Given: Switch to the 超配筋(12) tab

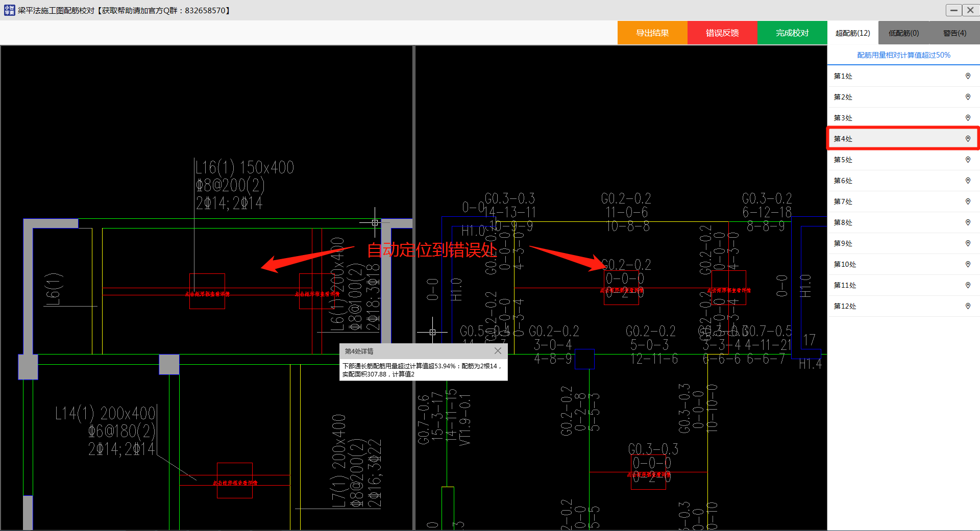Looking at the screenshot, I should [852, 33].
